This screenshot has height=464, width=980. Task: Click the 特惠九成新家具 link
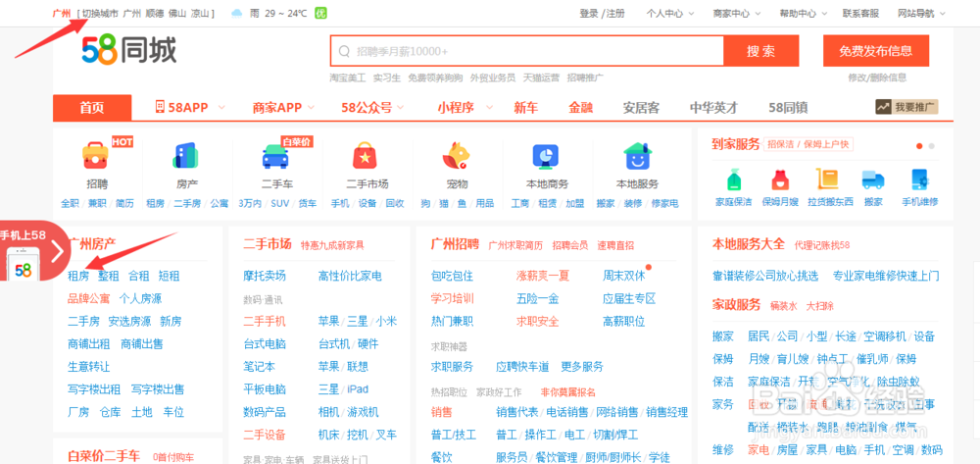click(x=332, y=245)
